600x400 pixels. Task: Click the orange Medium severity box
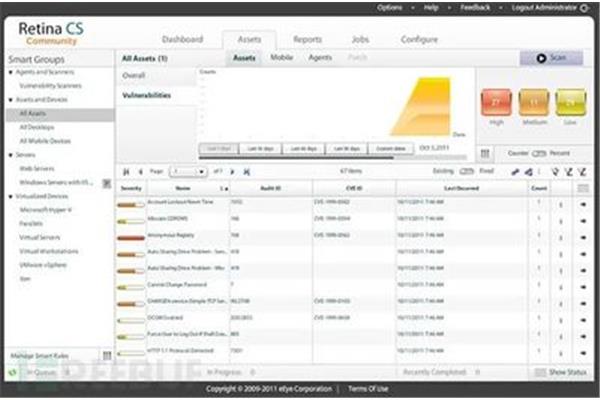pos(533,102)
